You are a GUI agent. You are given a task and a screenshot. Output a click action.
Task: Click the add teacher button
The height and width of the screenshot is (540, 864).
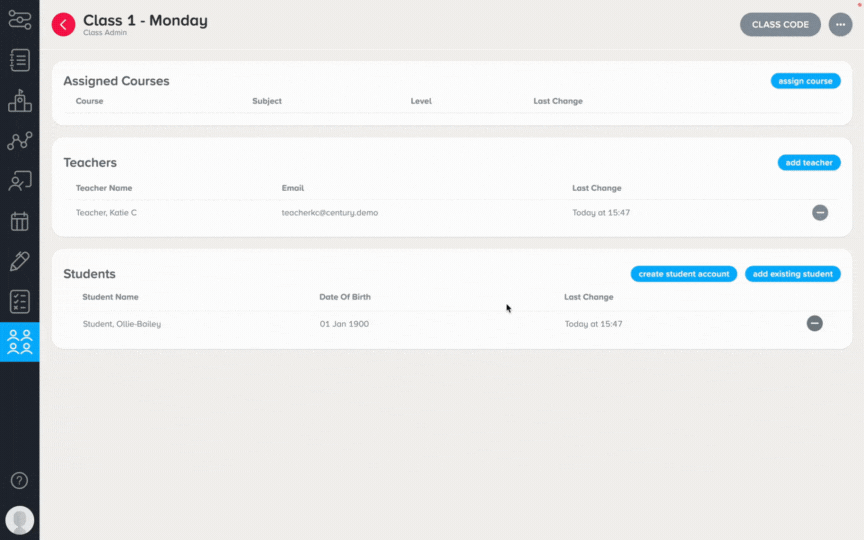click(x=809, y=163)
